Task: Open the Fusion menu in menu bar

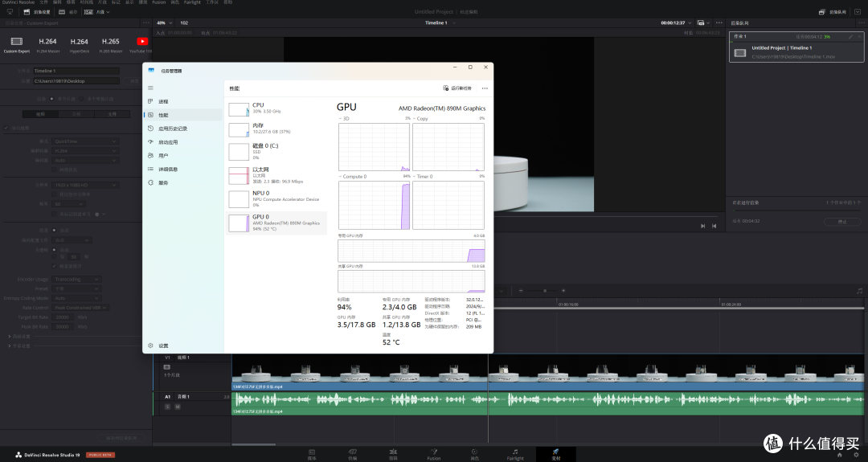Action: click(159, 2)
